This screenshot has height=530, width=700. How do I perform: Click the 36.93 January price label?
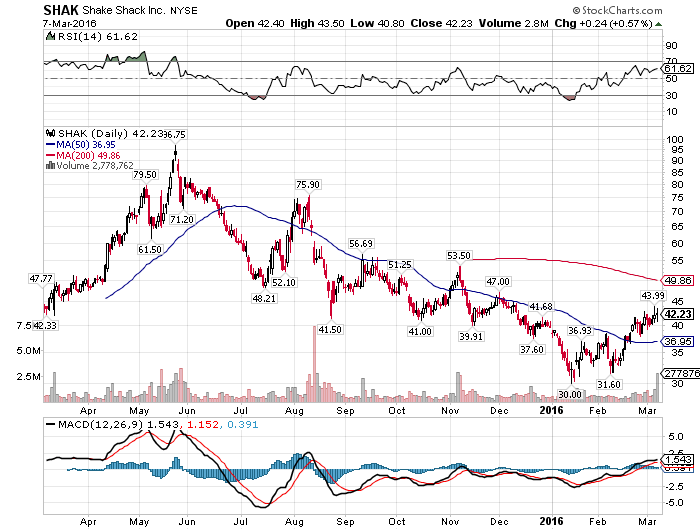579,330
